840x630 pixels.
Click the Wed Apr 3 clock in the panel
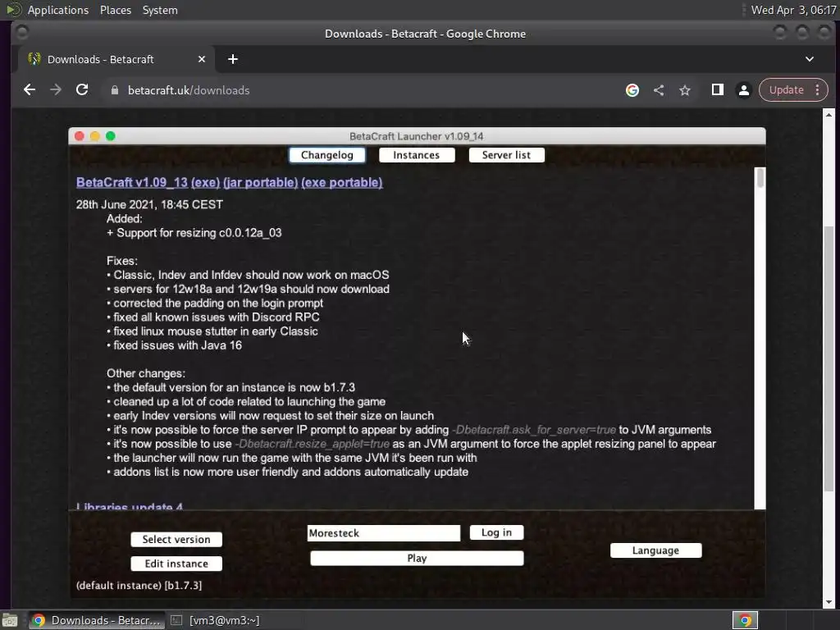pos(793,10)
